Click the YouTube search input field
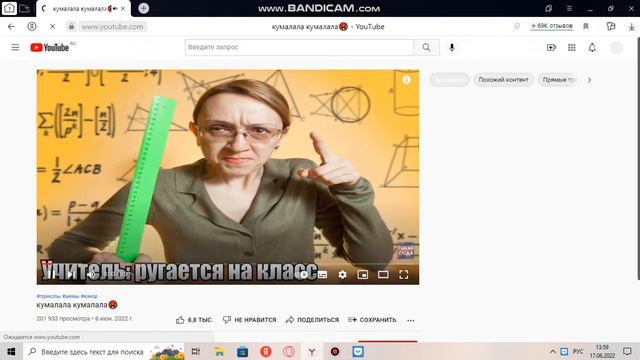Viewport: 640px width, 360px height. coord(299,47)
